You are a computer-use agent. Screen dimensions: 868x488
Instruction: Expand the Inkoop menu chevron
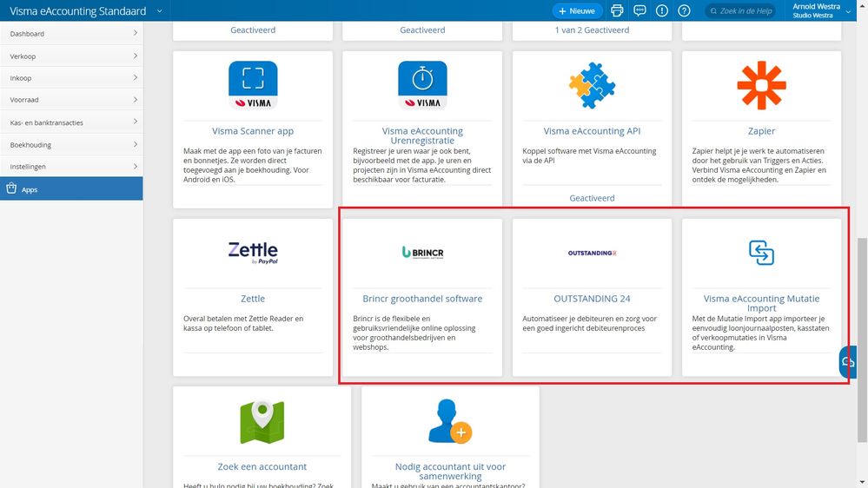coord(135,77)
